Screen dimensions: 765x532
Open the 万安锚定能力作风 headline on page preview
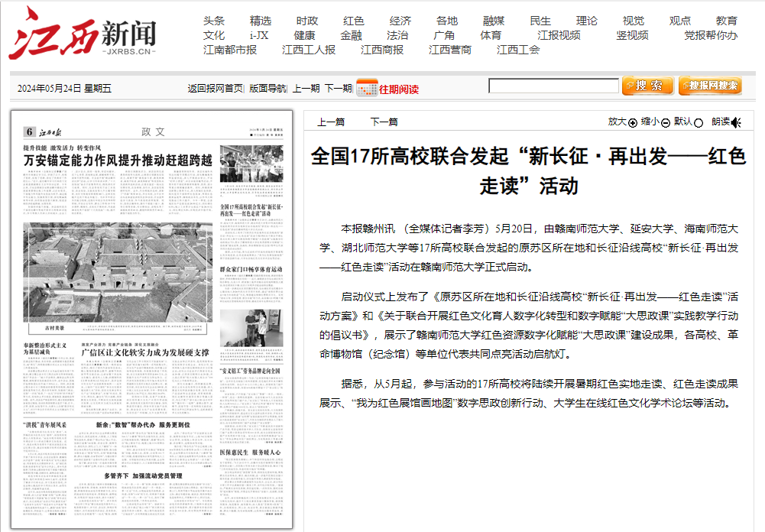point(118,160)
